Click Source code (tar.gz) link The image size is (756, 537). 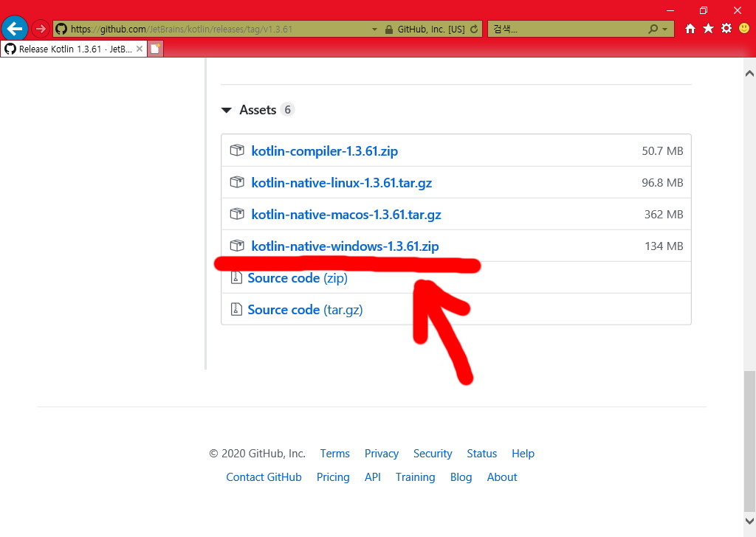pyautogui.click(x=305, y=310)
